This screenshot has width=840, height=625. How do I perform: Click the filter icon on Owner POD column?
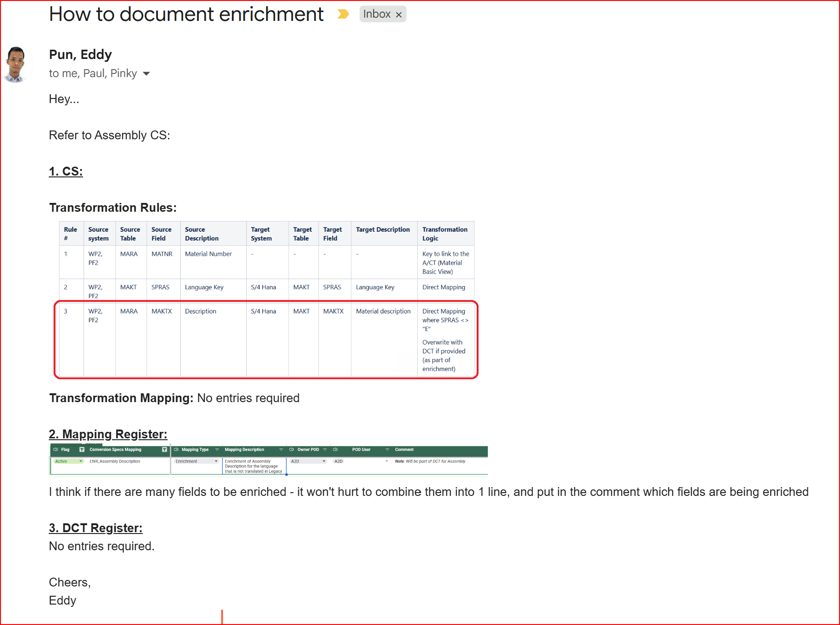pos(325,449)
